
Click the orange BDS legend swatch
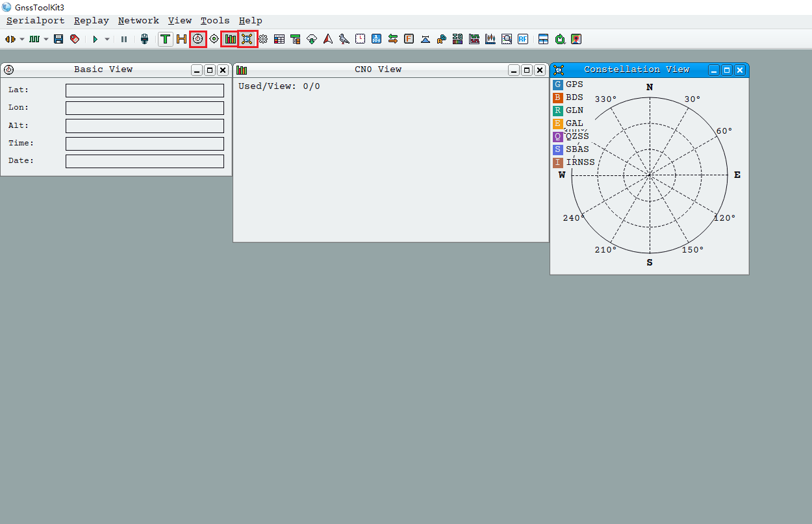pyautogui.click(x=558, y=97)
